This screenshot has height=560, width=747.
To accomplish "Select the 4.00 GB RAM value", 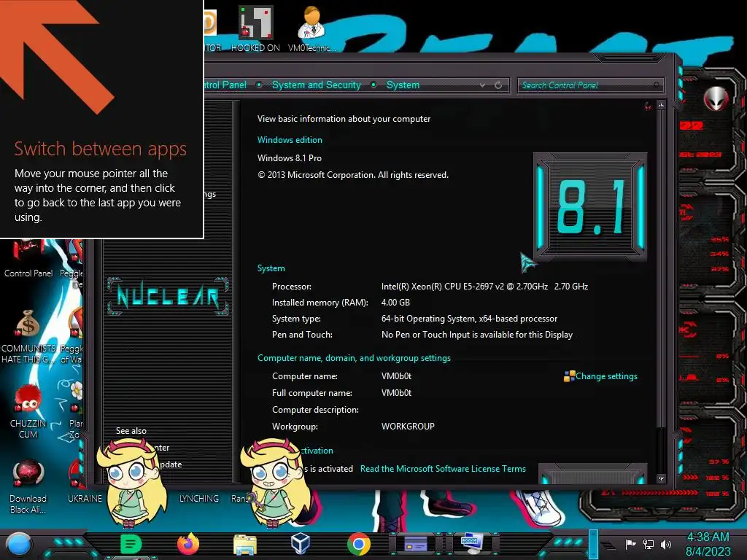I will [395, 303].
